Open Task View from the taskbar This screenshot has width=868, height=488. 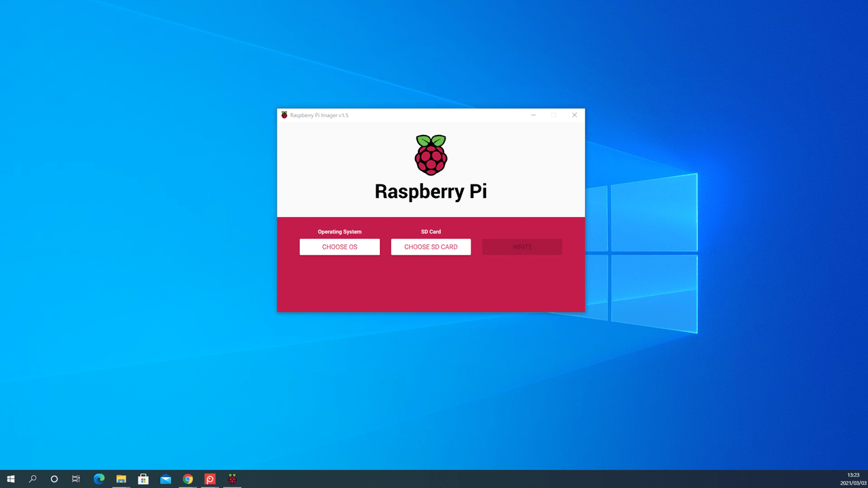[x=76, y=479]
